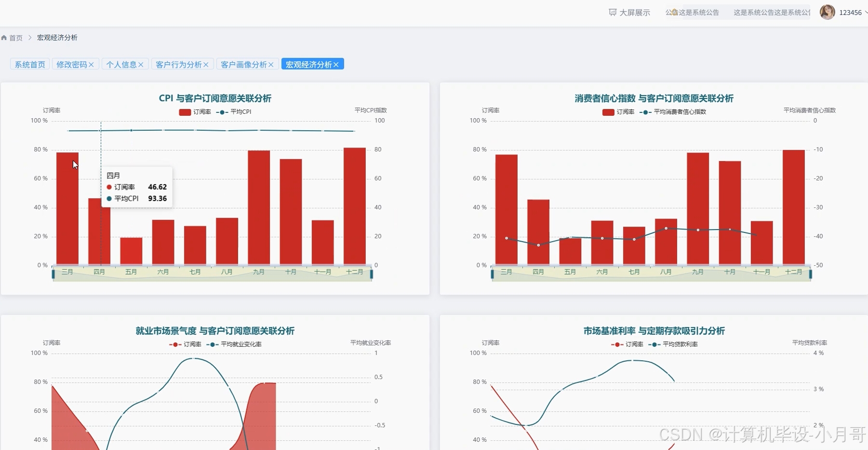
Task: Switch to the 客户行为分析 tab
Action: click(179, 65)
